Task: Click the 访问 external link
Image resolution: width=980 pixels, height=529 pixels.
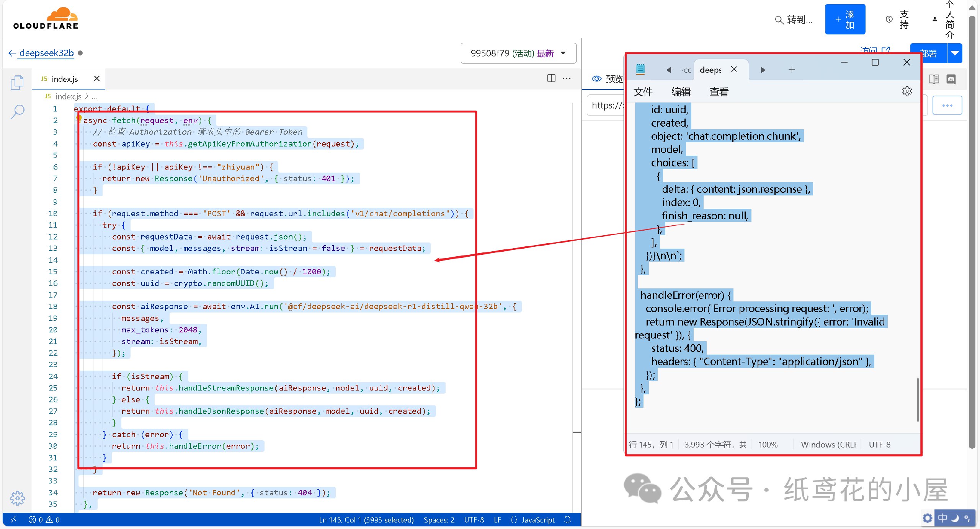Action: point(875,50)
